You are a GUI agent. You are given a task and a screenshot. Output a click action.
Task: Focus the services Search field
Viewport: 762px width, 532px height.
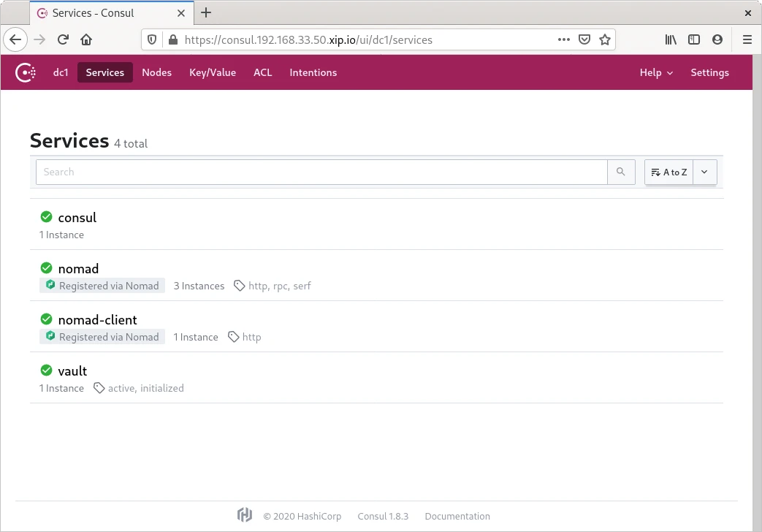321,172
